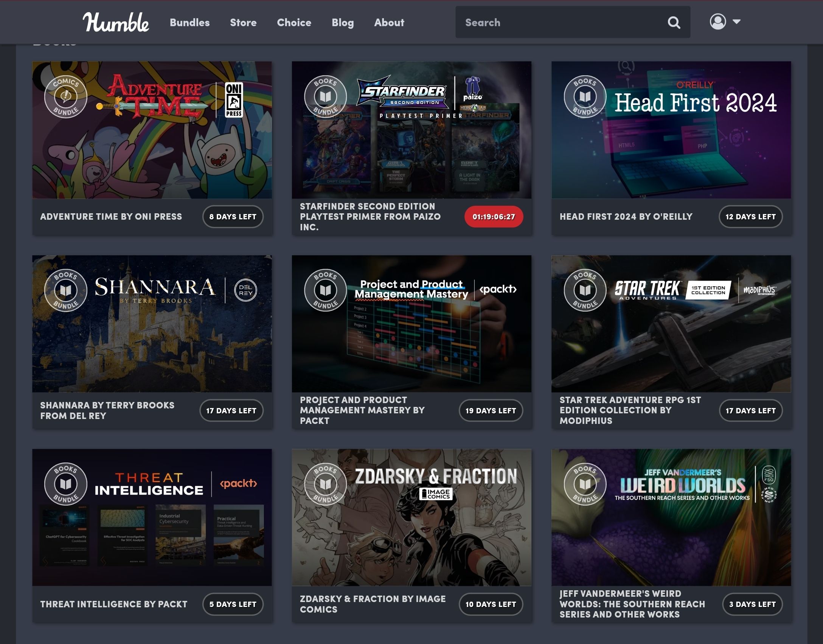The height and width of the screenshot is (644, 823).
Task: Open the Blog link in the navbar
Action: (x=343, y=23)
